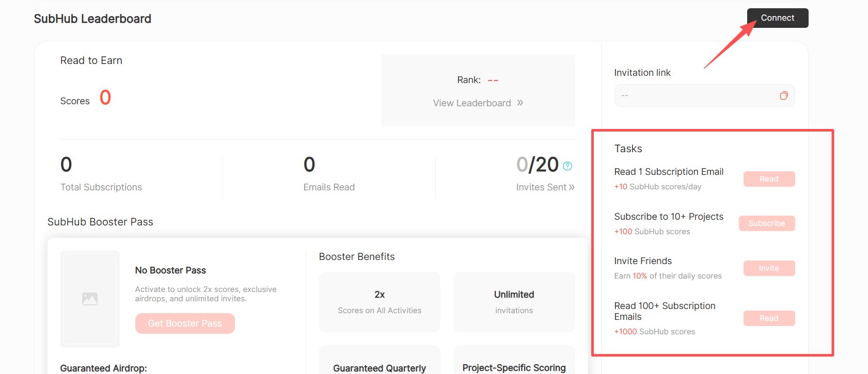Click the 0/20 invites counter

[538, 165]
